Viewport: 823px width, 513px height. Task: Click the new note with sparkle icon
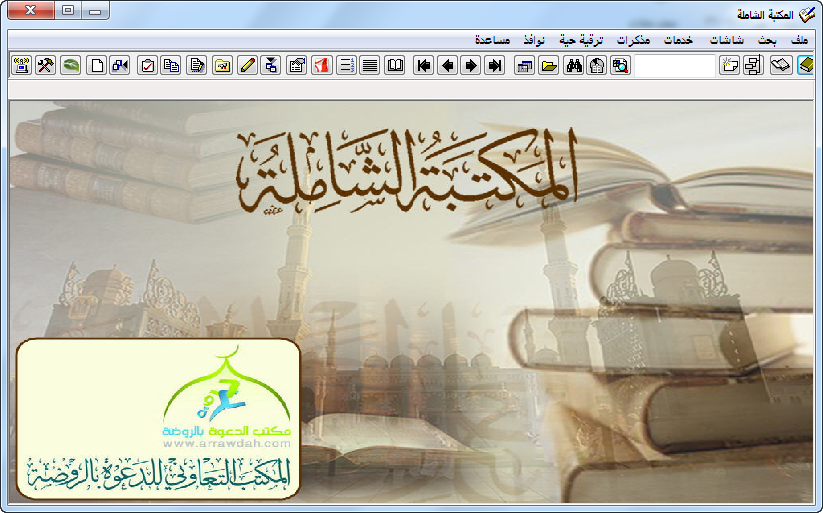click(x=730, y=66)
